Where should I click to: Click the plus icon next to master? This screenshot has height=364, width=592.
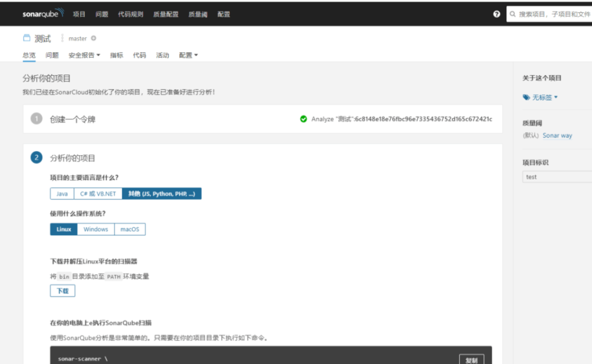click(94, 38)
